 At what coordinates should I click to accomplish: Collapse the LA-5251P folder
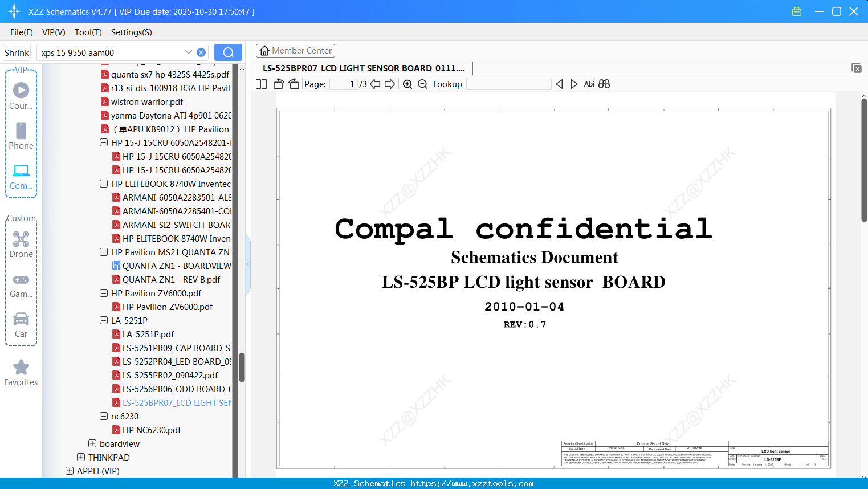click(104, 320)
